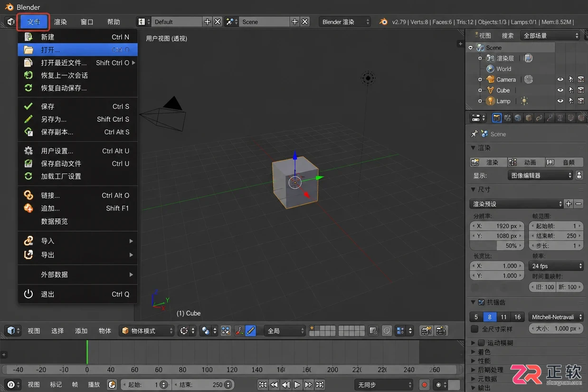The height and width of the screenshot is (392, 588).
Task: Click the OpenGL render animation icon
Action: point(441,331)
